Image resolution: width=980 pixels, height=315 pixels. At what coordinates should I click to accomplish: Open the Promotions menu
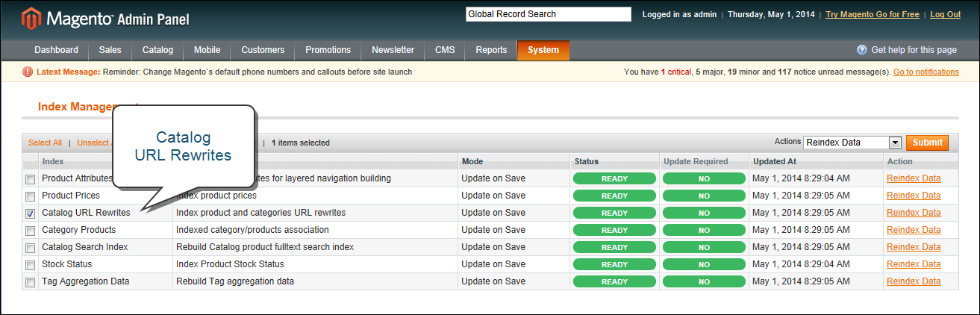(328, 50)
